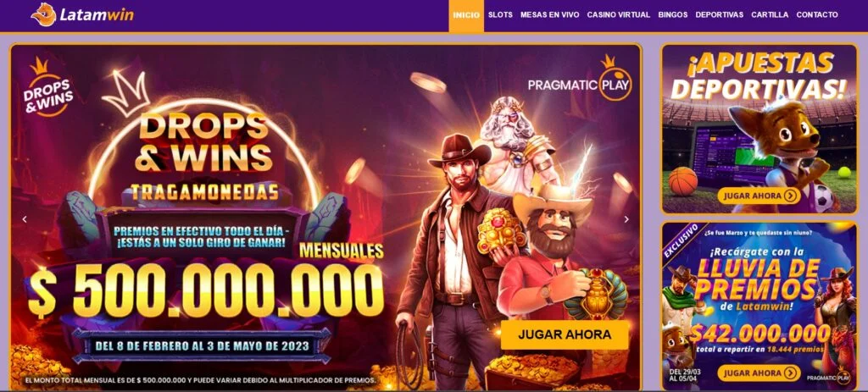This screenshot has height=392, width=868.
Task: Advance to next carousel slide arrow
Action: coord(626,219)
